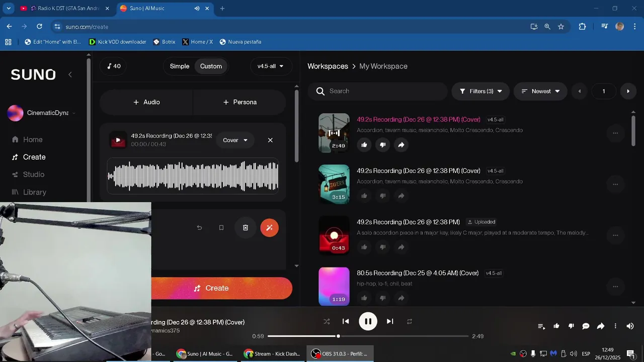The image size is (644, 362).
Task: Toggle shuffle in the player bar
Action: tap(327, 321)
